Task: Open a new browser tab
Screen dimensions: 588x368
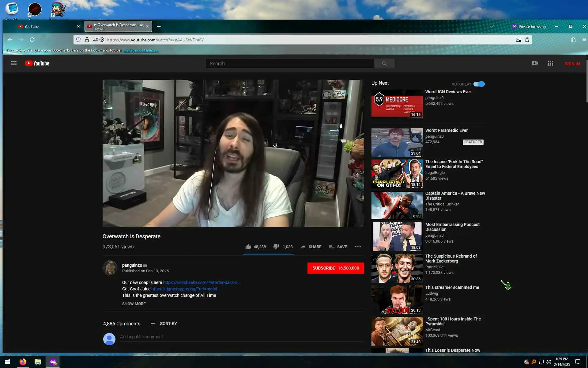Action: pos(159,27)
